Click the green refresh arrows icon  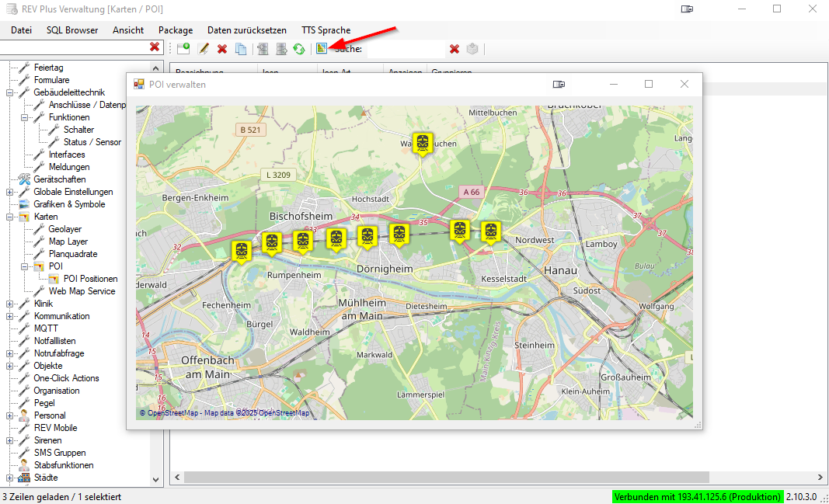pos(299,49)
